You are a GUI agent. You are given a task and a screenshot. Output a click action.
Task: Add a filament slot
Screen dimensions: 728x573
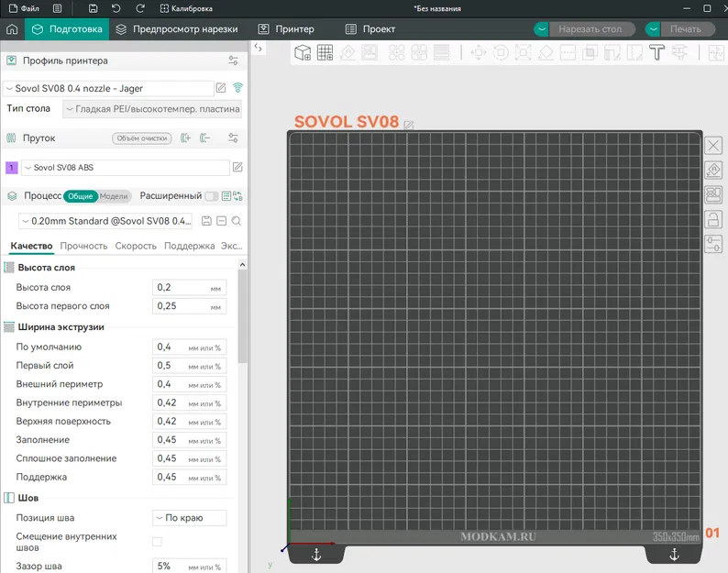tap(186, 138)
